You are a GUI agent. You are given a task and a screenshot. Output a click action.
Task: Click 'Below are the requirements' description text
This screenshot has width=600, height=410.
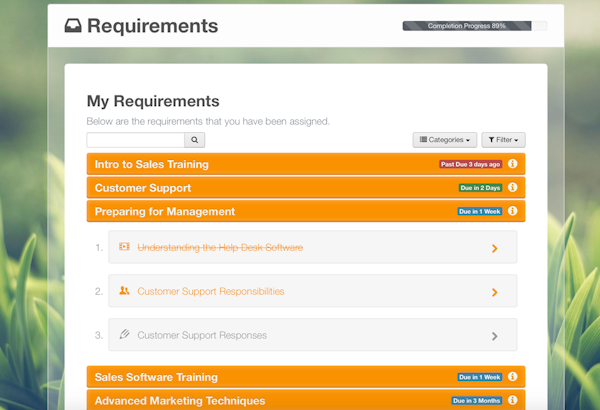coord(208,121)
